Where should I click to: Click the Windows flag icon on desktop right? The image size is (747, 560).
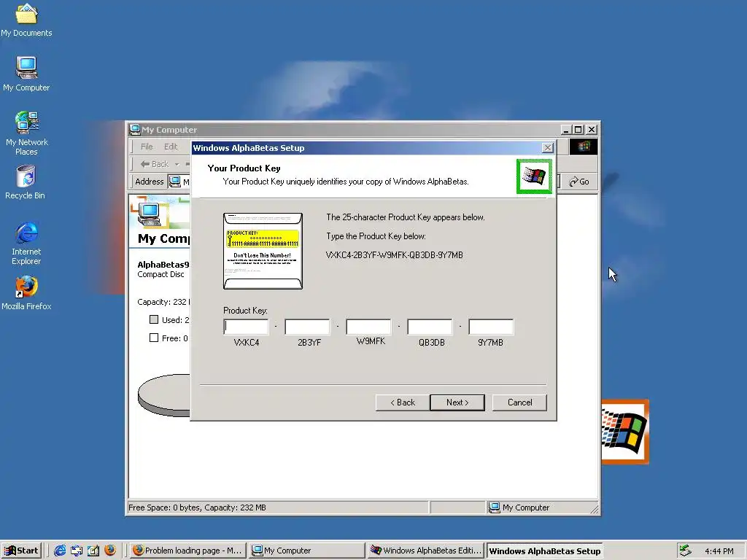[625, 432]
